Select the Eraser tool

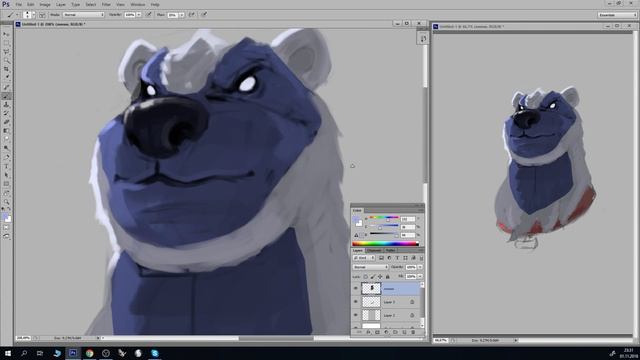[x=6, y=122]
